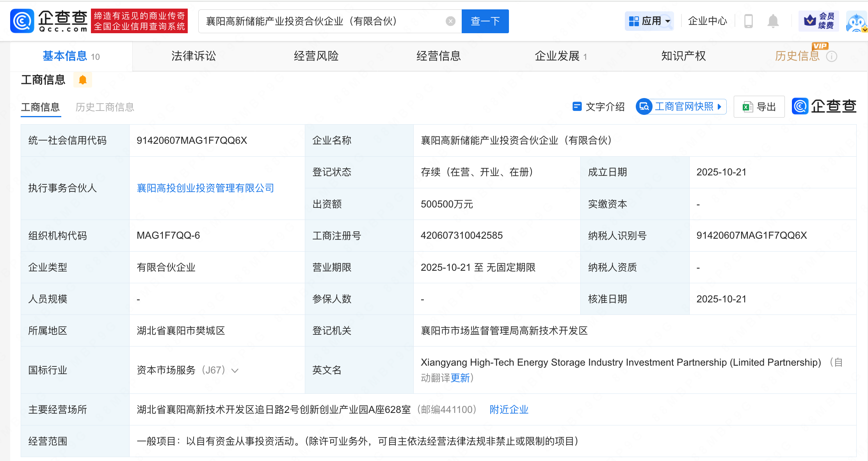Expand the 应用 dropdown menu

(649, 21)
